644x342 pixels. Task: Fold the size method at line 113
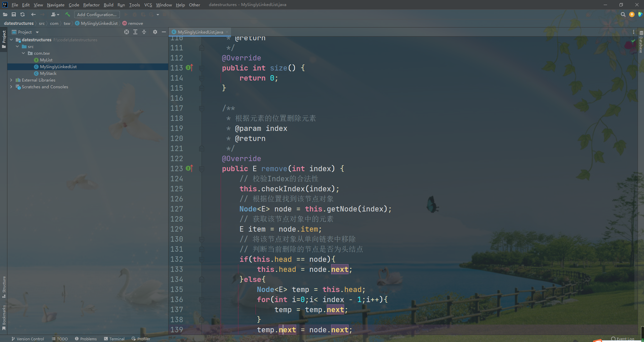pos(201,68)
